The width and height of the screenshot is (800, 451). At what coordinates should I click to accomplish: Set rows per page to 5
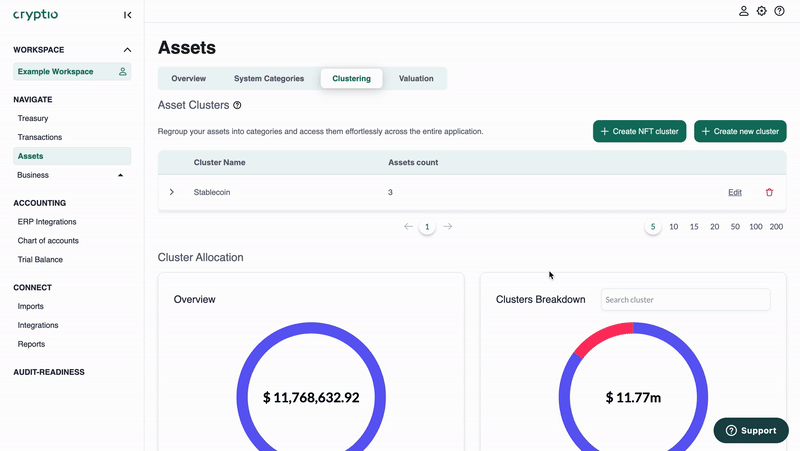pyautogui.click(x=653, y=227)
